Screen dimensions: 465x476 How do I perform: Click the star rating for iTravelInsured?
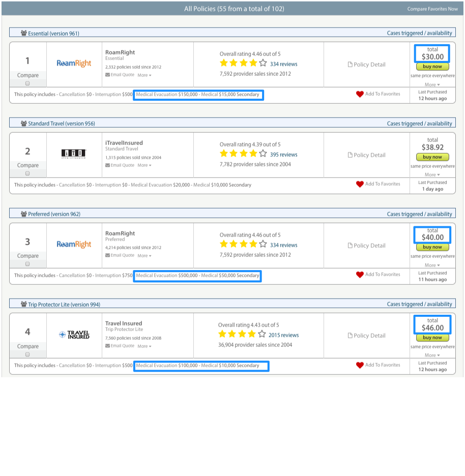point(243,154)
